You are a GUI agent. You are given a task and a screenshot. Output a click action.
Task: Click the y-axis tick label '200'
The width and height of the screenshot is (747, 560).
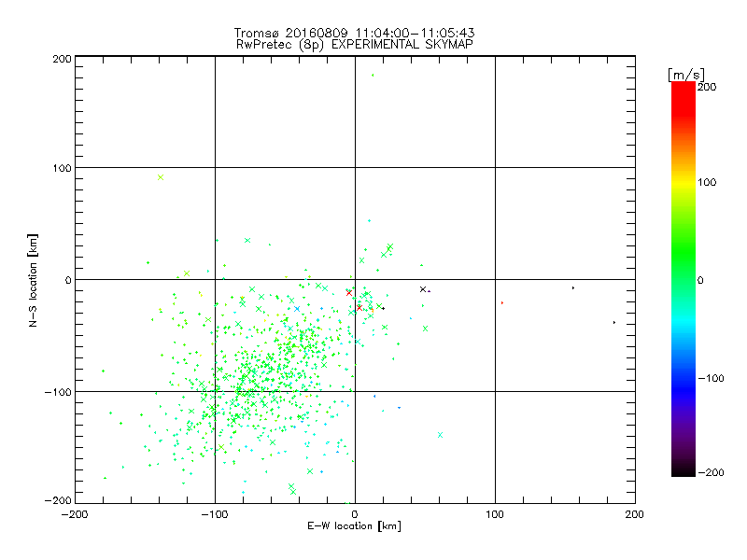[62, 59]
